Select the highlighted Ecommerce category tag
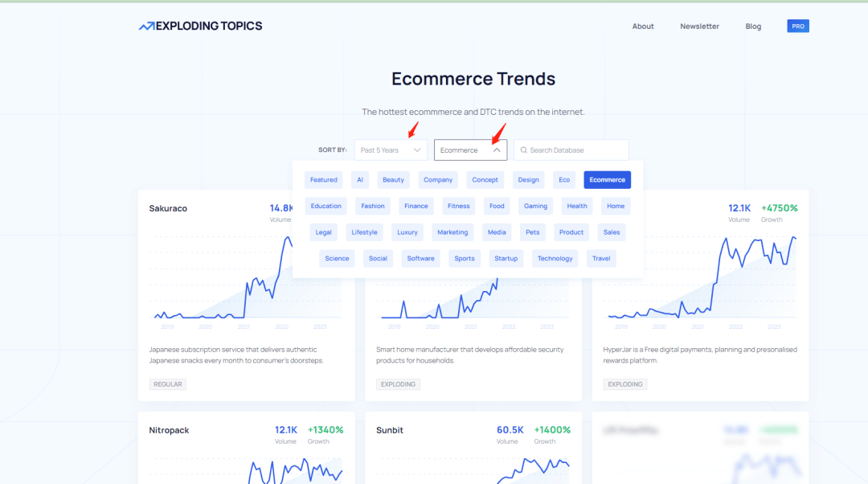Viewport: 868px width, 484px height. click(x=607, y=180)
